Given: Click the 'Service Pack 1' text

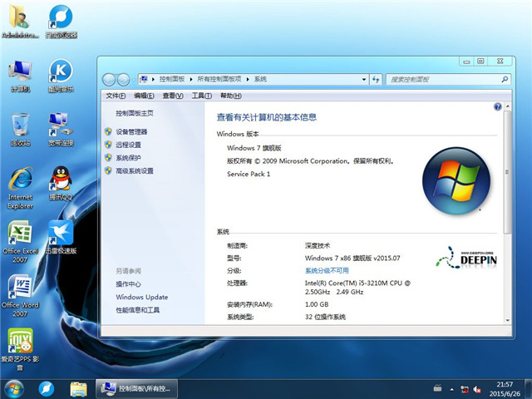Looking at the screenshot, I should (x=249, y=174).
